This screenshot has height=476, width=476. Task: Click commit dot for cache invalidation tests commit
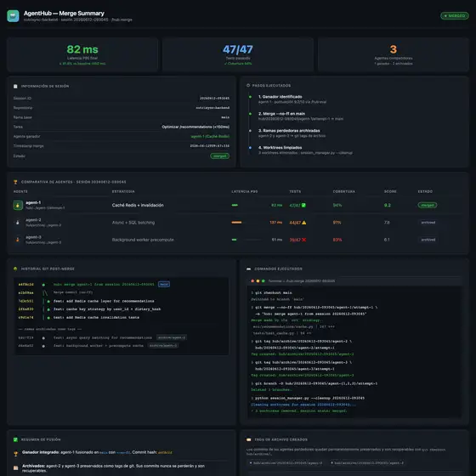(x=48, y=318)
